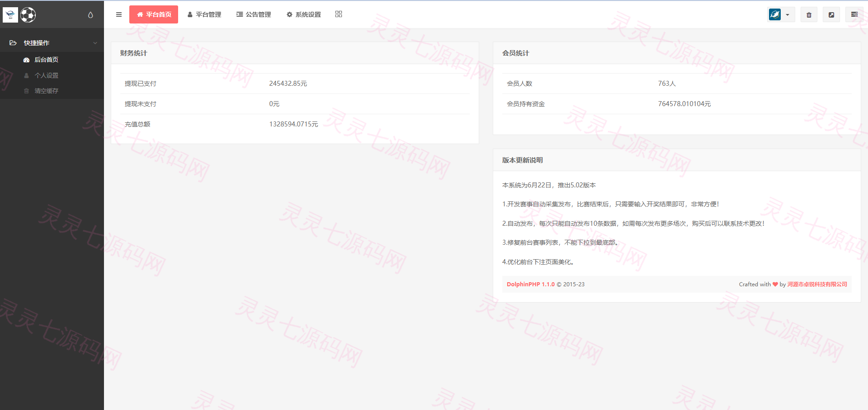Click the trash clear-cache icon top right

(x=809, y=14)
